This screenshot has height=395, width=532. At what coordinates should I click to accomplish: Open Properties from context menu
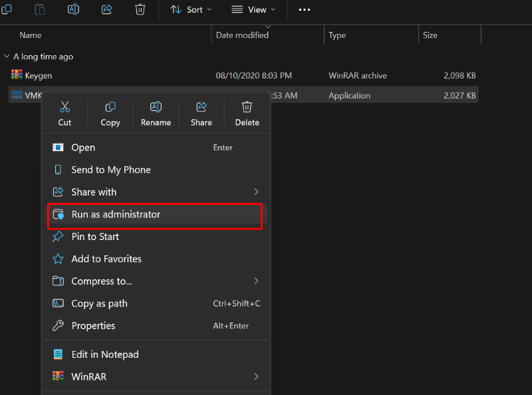tap(93, 326)
